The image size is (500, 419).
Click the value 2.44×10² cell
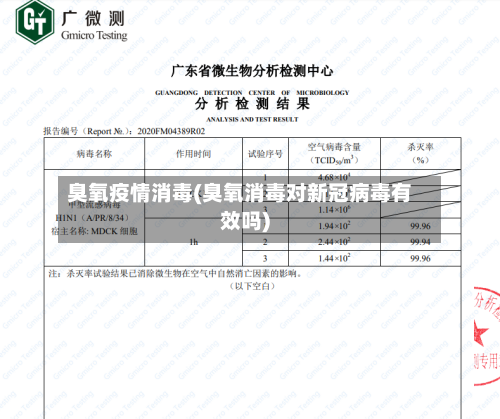(334, 242)
